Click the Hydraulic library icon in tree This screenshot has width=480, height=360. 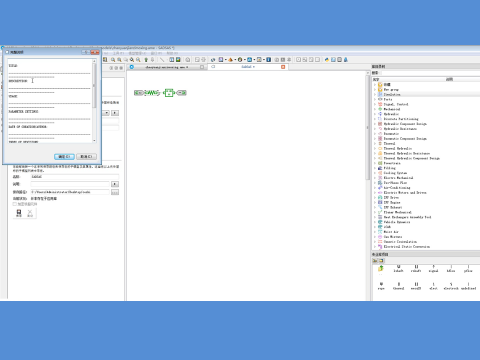[x=380, y=114]
